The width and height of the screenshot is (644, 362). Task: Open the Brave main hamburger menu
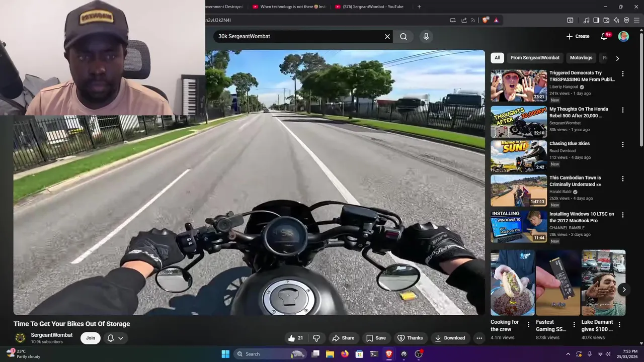pyautogui.click(x=636, y=20)
